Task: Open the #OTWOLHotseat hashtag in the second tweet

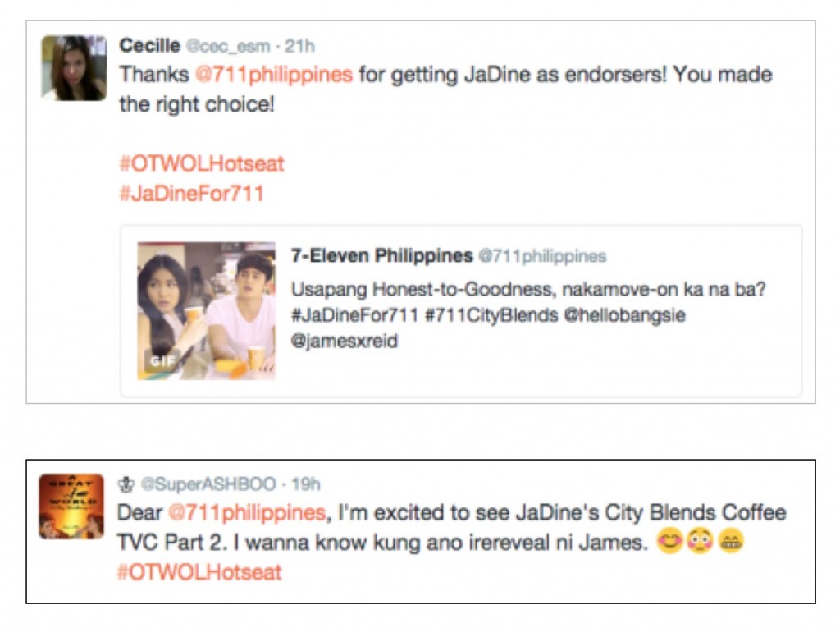Action: point(199,572)
